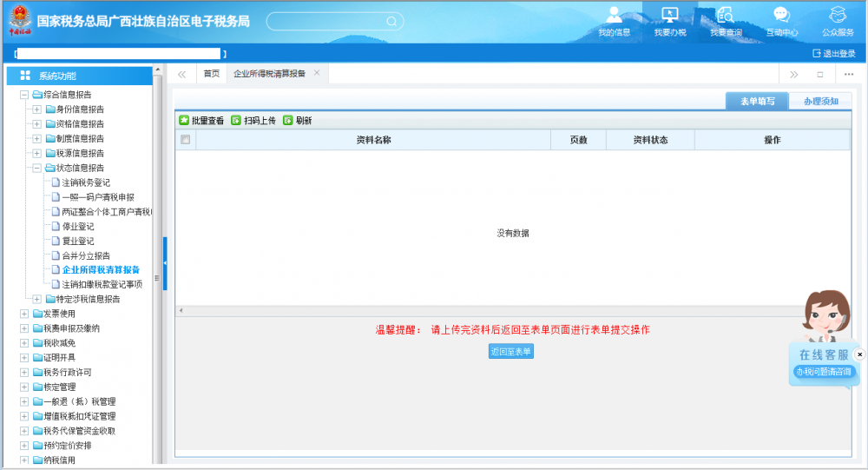The image size is (868, 470).
Task: Switch to the 首页 tab
Action: coord(211,74)
